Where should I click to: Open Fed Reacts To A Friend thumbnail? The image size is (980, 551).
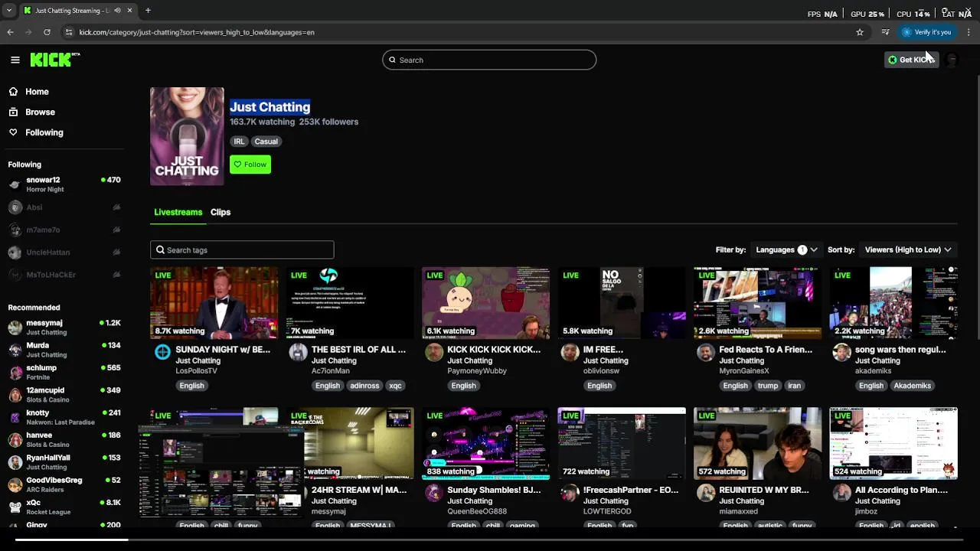pos(757,303)
